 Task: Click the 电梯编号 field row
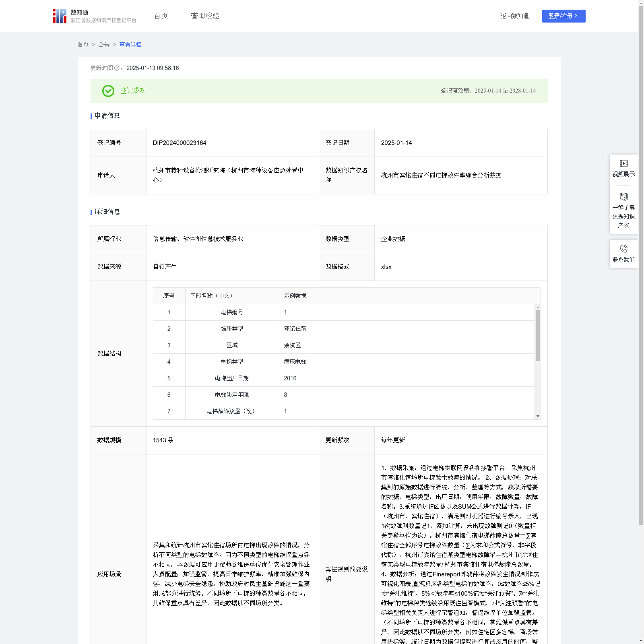344,312
